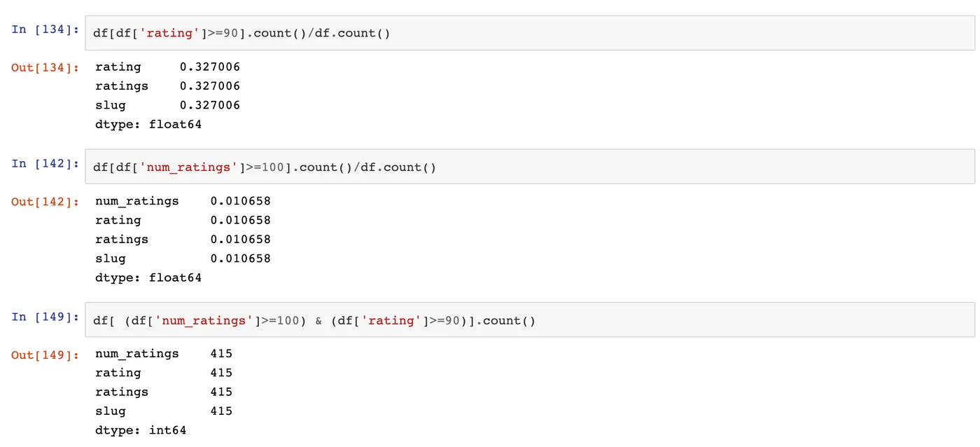The image size is (980, 447).
Task: Place cursor on 'rating' string in cell 134
Action: 171,34
